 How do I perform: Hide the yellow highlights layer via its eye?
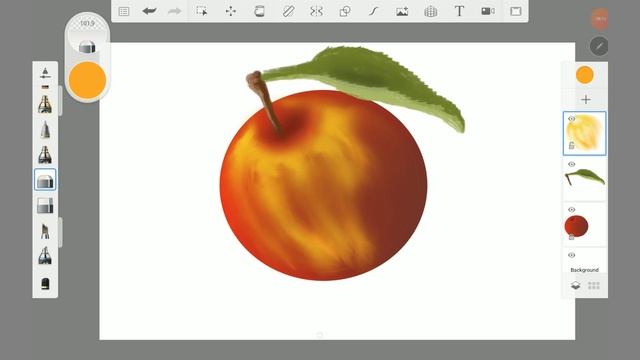(571, 119)
